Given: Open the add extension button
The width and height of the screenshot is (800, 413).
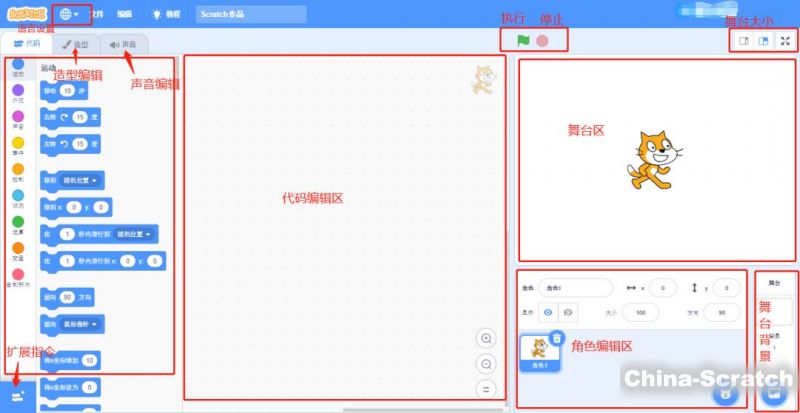Looking at the screenshot, I should point(18,395).
